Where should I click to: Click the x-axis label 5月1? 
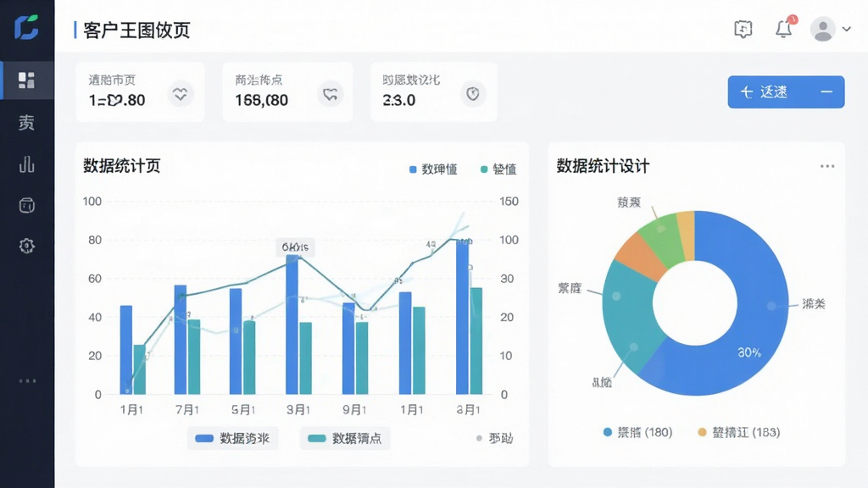[243, 410]
